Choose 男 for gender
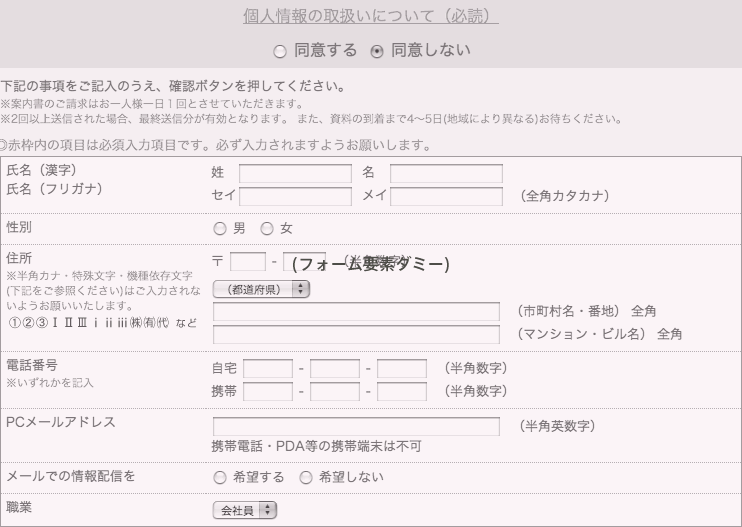The width and height of the screenshot is (742, 527). tap(220, 228)
